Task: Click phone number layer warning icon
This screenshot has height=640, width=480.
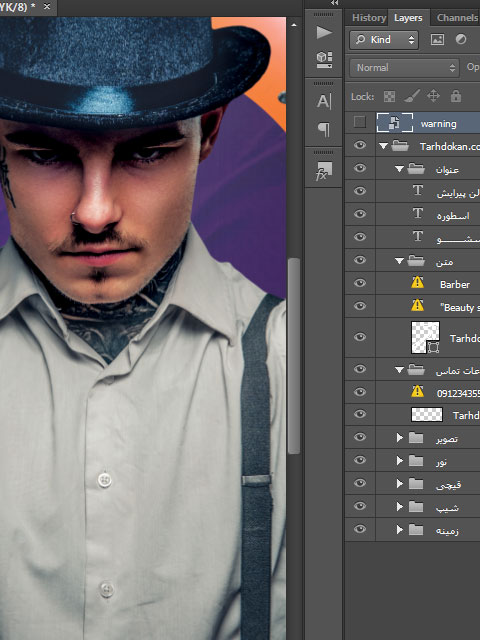Action: coord(417,392)
